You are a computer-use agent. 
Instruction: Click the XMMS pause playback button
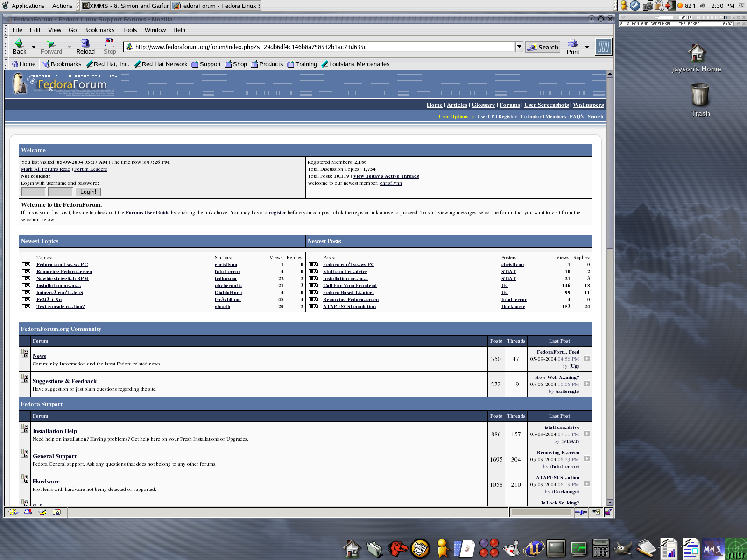[708, 17]
